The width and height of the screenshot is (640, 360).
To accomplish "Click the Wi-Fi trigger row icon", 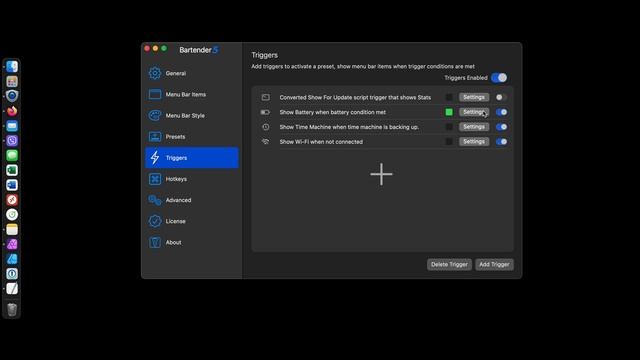I will pyautogui.click(x=266, y=142).
